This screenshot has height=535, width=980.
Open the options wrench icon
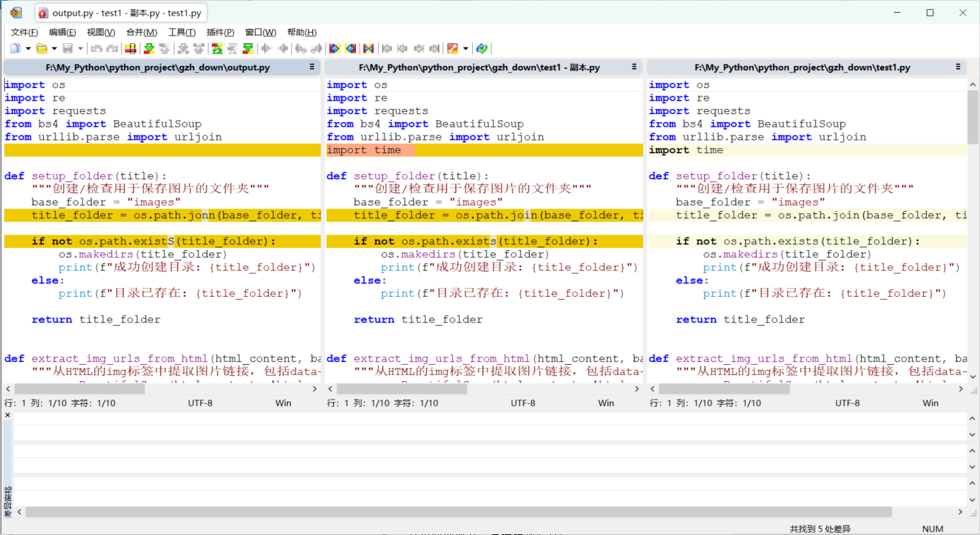452,49
